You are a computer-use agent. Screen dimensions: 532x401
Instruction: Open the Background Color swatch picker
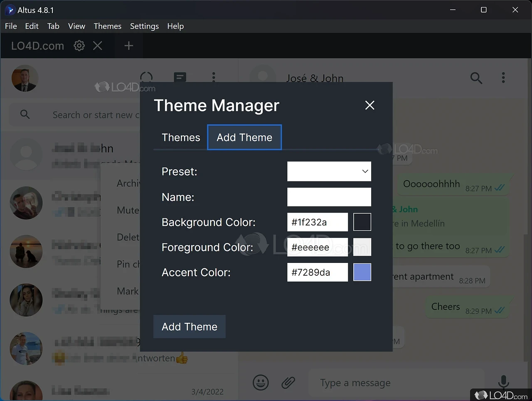pyautogui.click(x=362, y=222)
